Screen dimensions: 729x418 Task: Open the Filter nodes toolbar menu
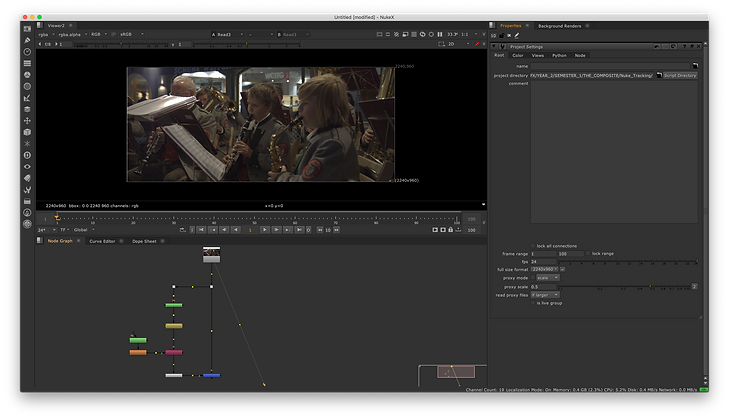[27, 86]
